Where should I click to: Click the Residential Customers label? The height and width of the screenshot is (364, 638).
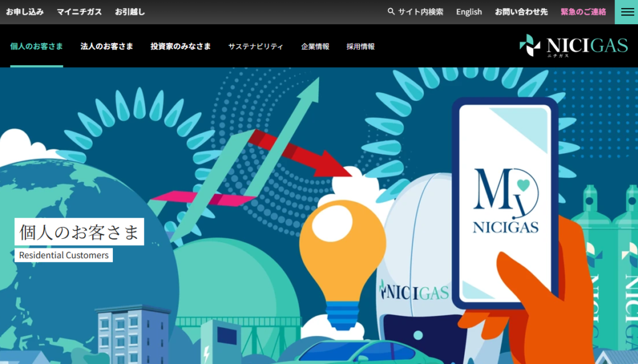tap(64, 255)
